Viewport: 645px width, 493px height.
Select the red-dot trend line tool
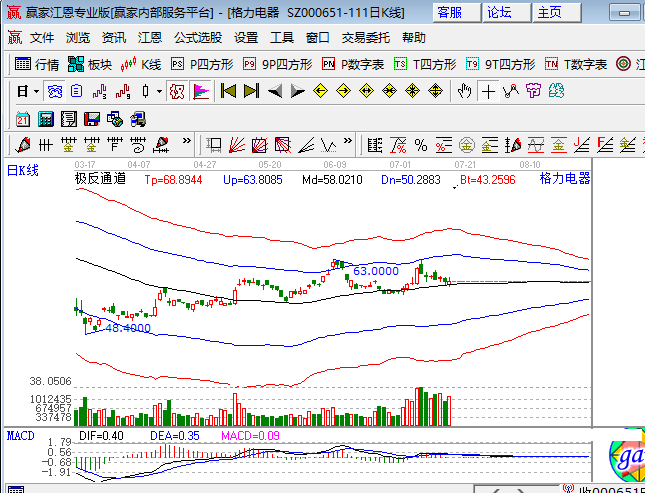(x=511, y=91)
